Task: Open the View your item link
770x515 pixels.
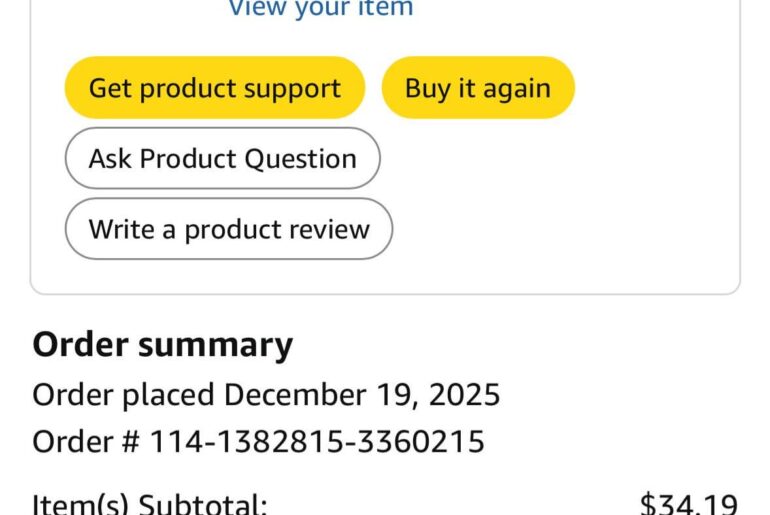Action: [320, 9]
